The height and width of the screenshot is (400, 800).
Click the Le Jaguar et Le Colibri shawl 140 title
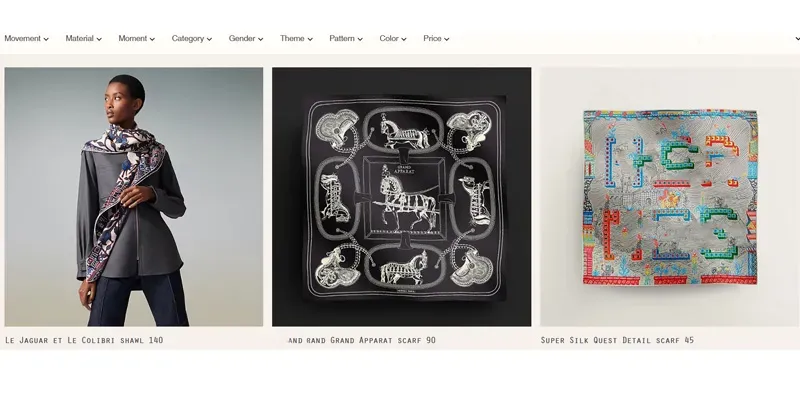point(84,340)
